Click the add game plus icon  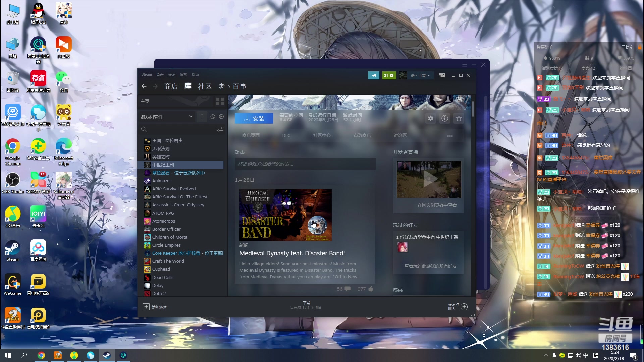pos(146,307)
